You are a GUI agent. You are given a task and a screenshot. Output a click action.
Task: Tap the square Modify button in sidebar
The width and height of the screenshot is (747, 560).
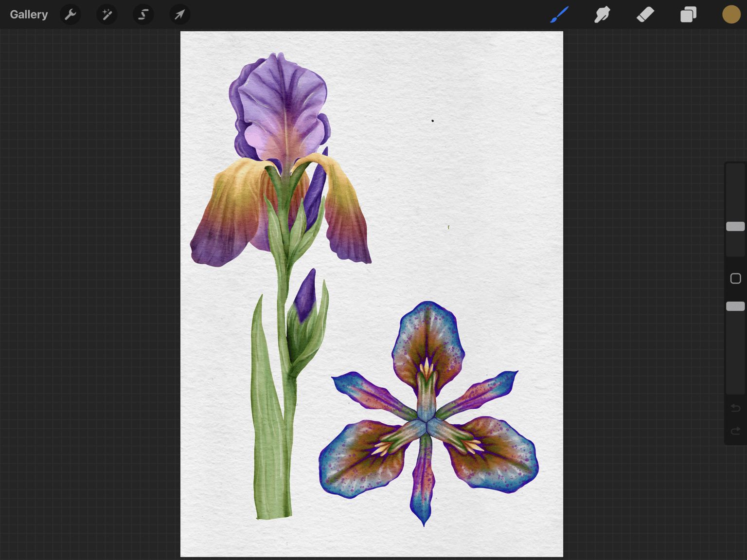click(735, 278)
